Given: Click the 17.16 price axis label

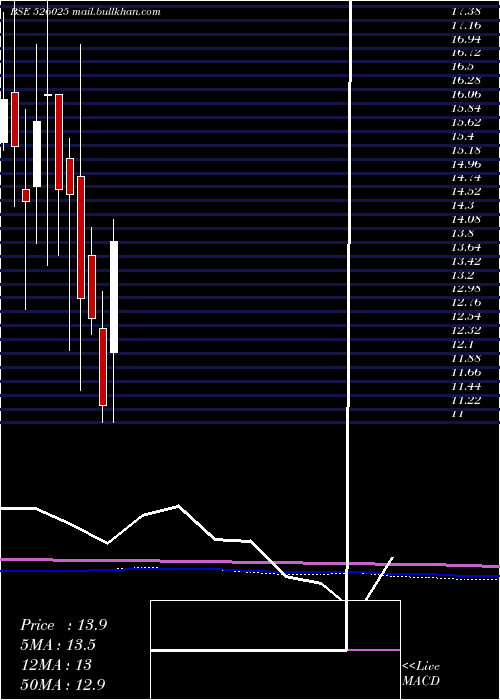Looking at the screenshot, I should point(466,25).
